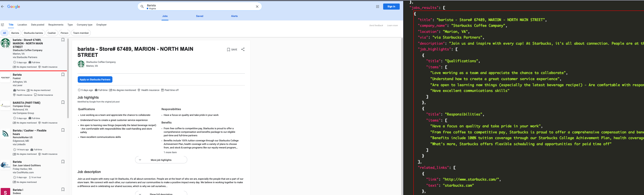Switch to the Alerts tab
Viewport: 644px width, 195px height.
click(x=234, y=16)
